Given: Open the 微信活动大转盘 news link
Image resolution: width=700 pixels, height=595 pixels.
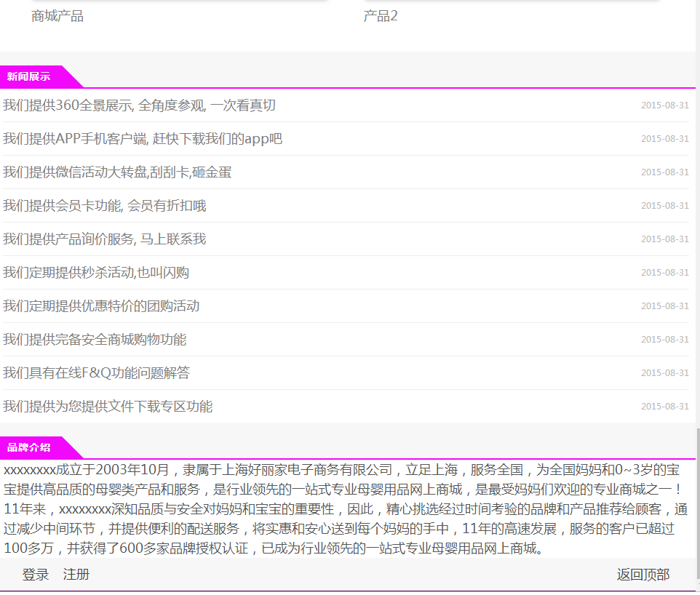Looking at the screenshot, I should pyautogui.click(x=117, y=172).
